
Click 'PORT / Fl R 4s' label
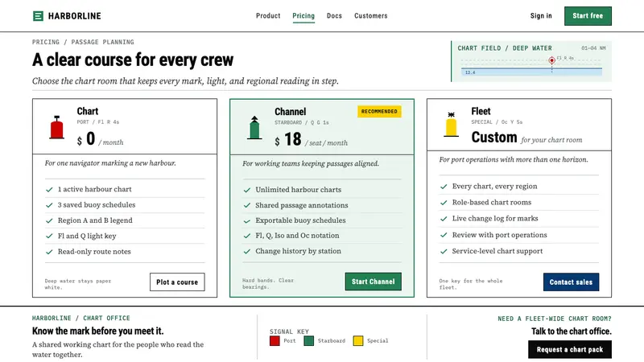pyautogui.click(x=97, y=122)
